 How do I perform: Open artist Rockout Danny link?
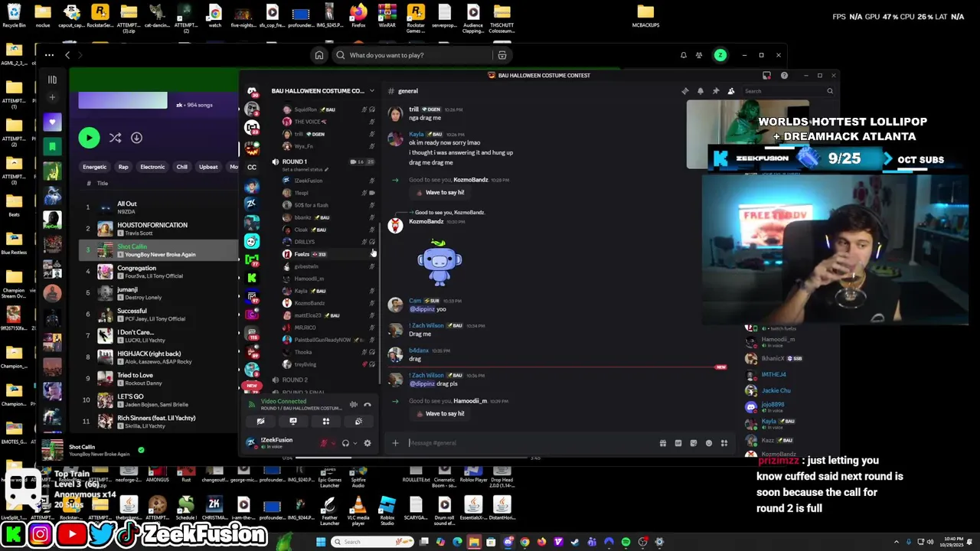[x=143, y=383]
